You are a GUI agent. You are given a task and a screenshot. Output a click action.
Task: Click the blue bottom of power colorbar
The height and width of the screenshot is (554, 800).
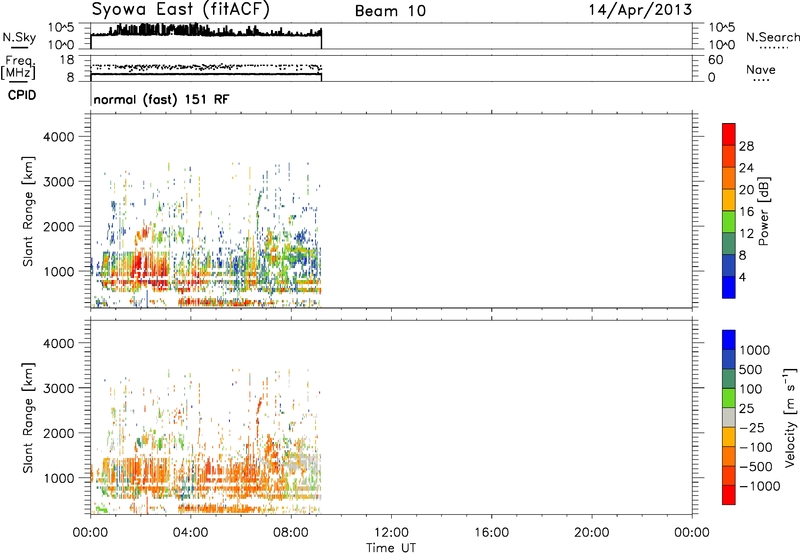[729, 287]
